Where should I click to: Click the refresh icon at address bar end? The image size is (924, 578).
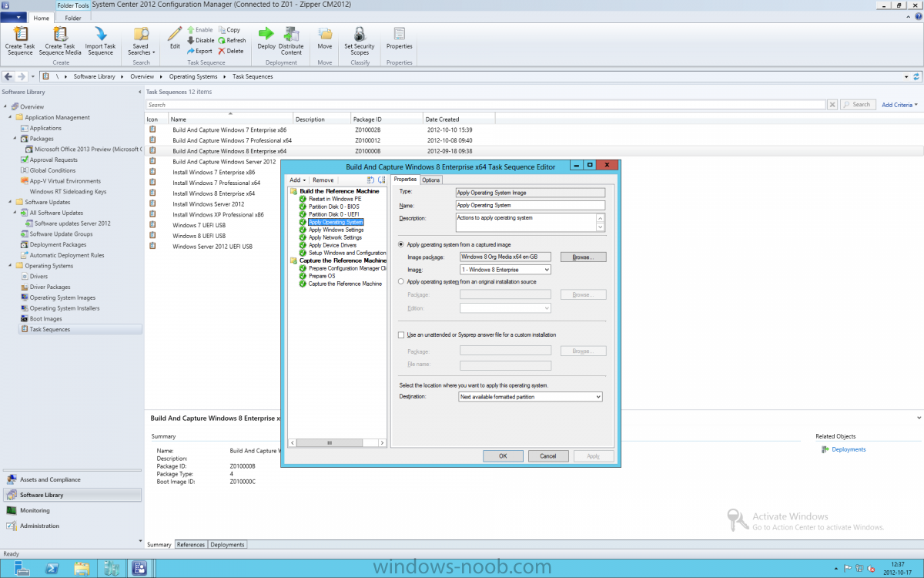tap(916, 76)
